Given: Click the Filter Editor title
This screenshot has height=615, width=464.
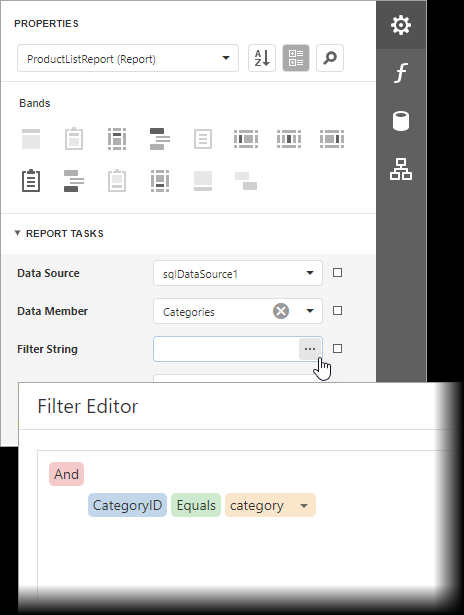Looking at the screenshot, I should click(87, 406).
